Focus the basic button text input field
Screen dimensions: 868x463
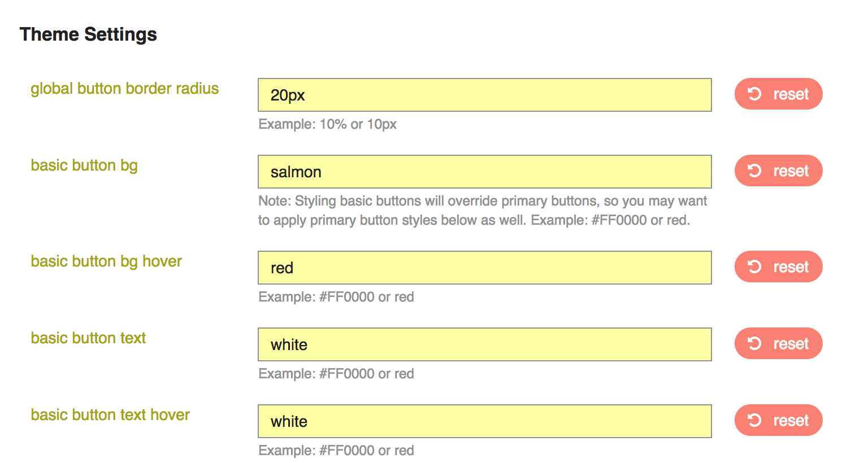(484, 344)
